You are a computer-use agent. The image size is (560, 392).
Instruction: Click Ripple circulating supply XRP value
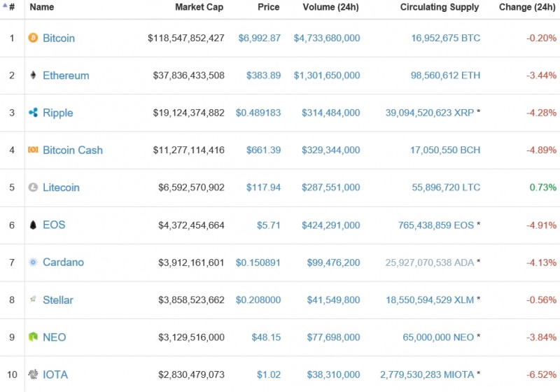(429, 113)
